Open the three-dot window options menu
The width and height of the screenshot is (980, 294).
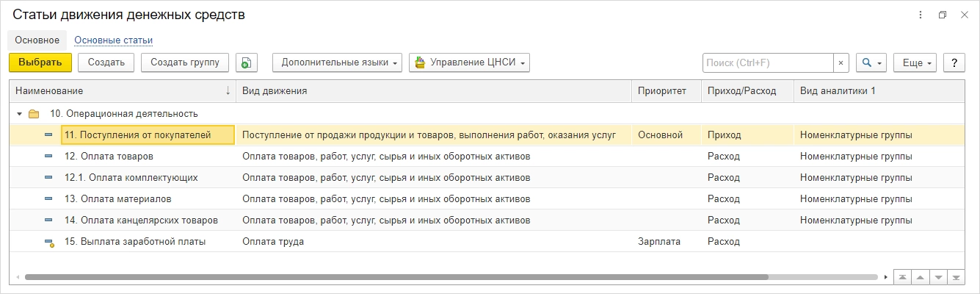pos(921,15)
